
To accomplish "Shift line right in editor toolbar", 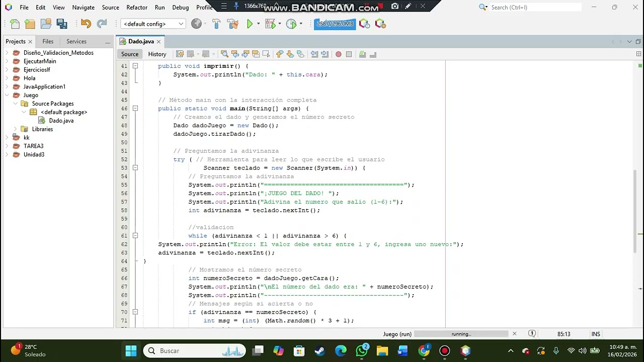I will [325, 54].
